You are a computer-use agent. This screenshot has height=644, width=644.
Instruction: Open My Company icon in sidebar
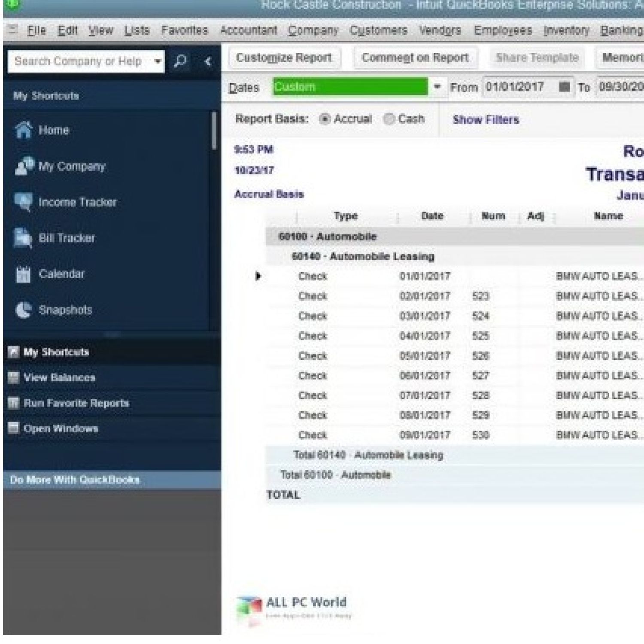click(x=23, y=166)
